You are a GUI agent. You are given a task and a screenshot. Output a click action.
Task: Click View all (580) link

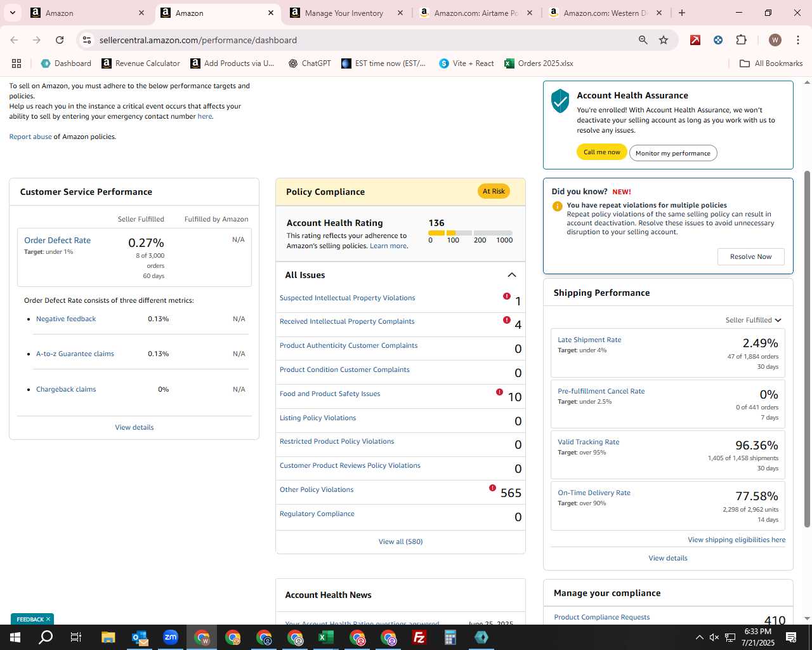[x=400, y=541]
